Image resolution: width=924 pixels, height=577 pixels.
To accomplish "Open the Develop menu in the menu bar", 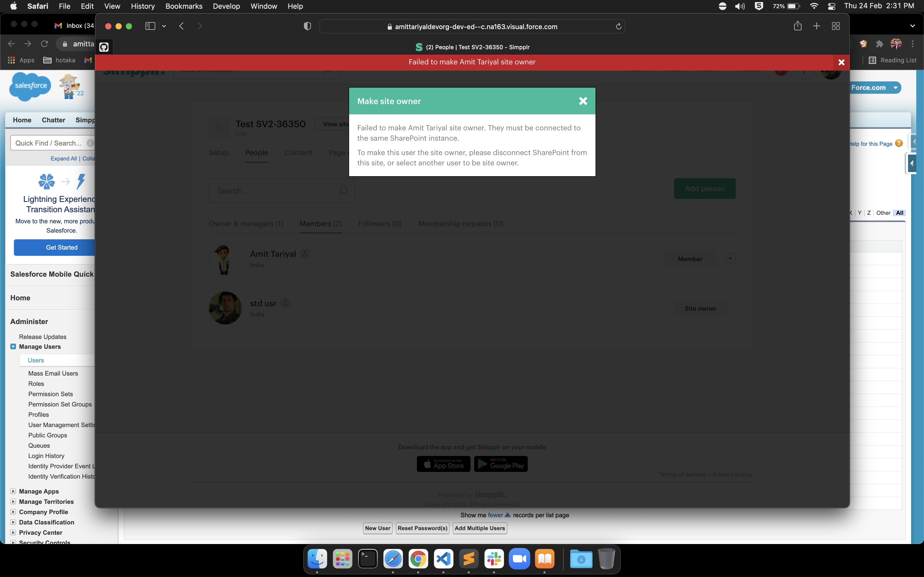I will click(226, 6).
